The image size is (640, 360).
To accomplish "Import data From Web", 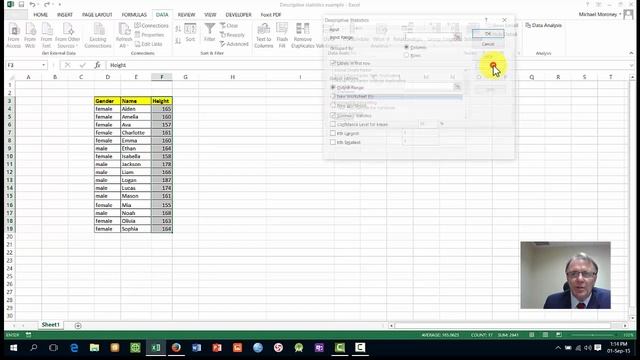I will click(30, 36).
